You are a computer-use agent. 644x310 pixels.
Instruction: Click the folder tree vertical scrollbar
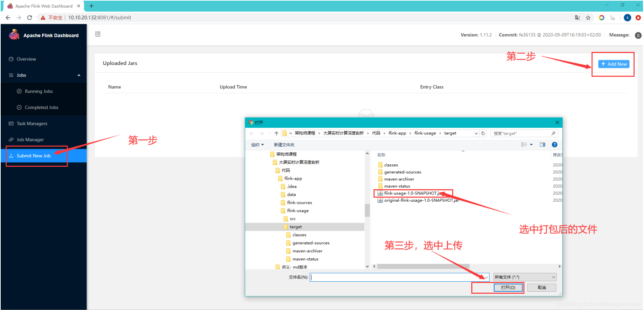[x=367, y=210]
